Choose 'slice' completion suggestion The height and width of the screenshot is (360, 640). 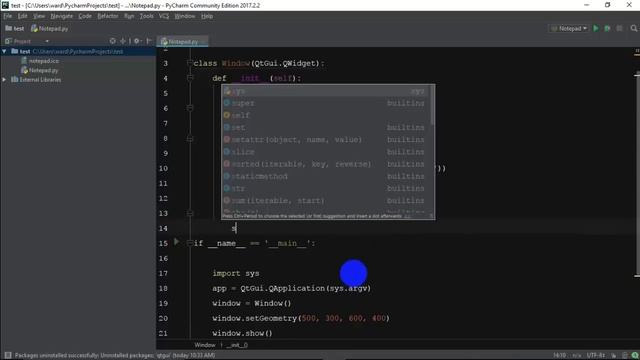pyautogui.click(x=325, y=152)
